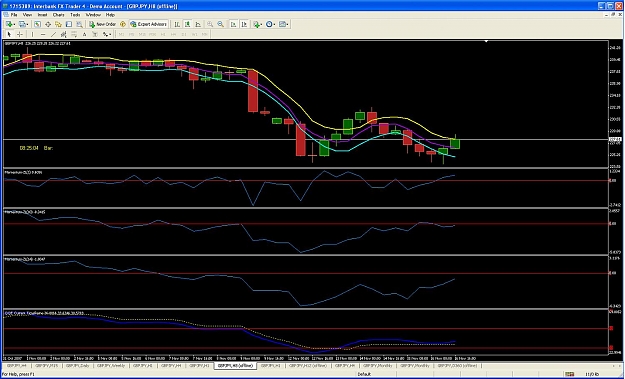
Task: Click the connection bars status icon
Action: tap(570, 374)
